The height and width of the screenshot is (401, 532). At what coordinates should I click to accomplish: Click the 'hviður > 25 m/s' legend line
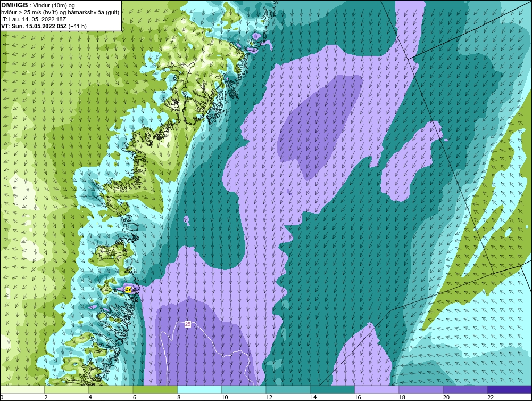(x=61, y=12)
